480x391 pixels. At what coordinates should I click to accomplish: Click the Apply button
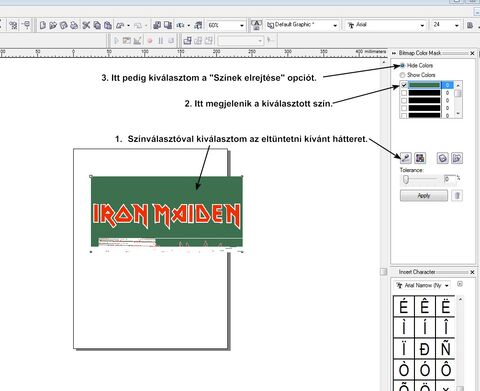(x=424, y=196)
